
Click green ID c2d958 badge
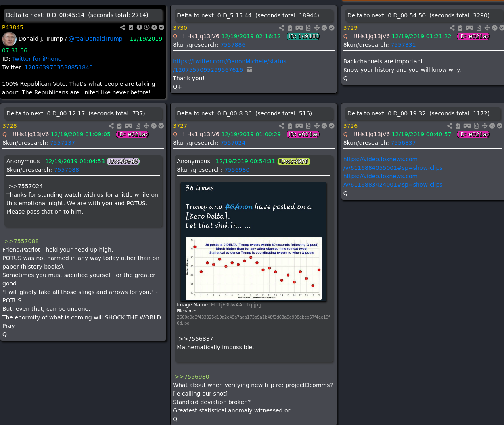[x=294, y=161]
